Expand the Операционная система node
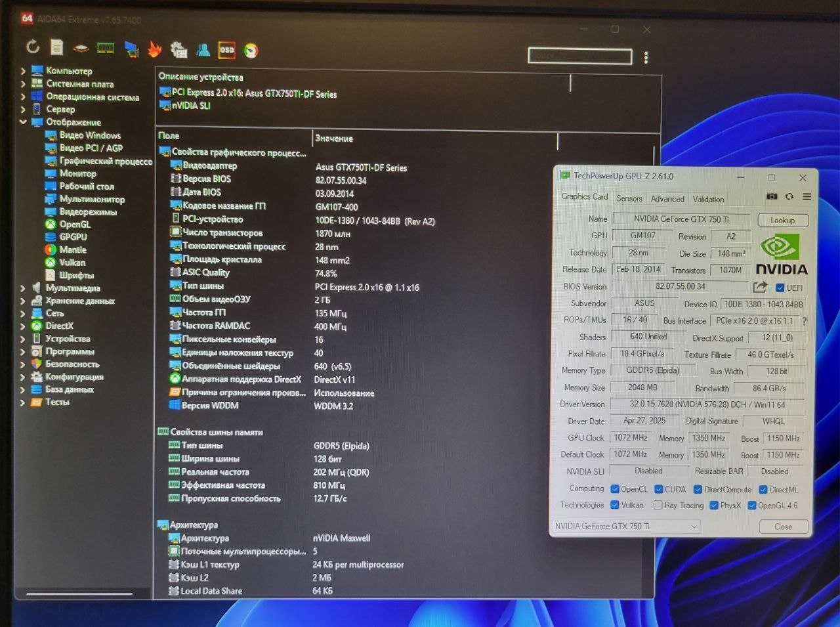The width and height of the screenshot is (840, 627). click(23, 97)
